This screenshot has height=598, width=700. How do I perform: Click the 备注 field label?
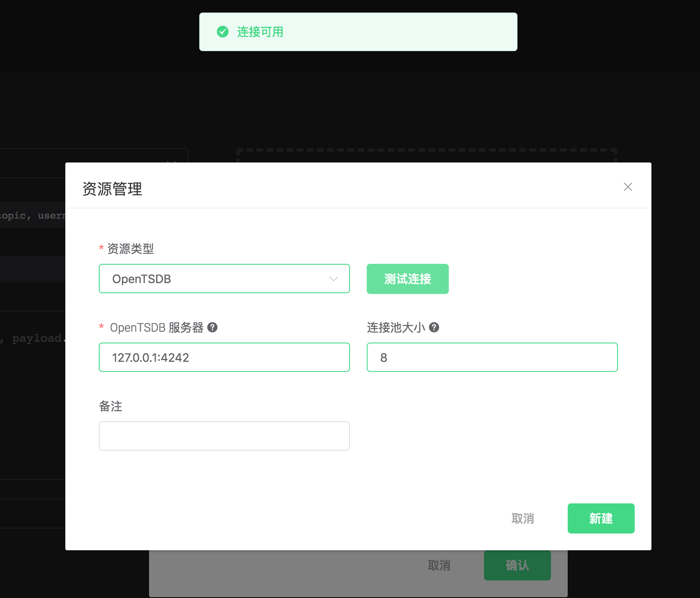[111, 406]
